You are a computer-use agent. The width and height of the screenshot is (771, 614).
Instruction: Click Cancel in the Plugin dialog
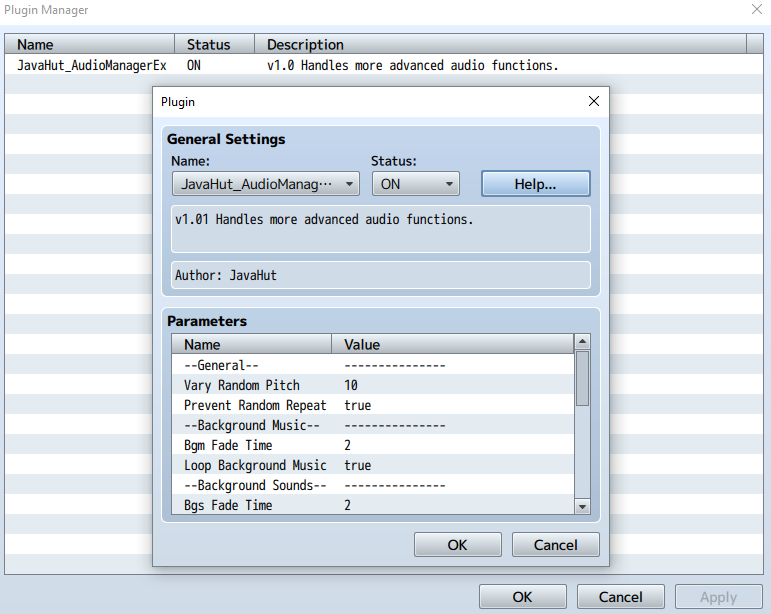point(556,545)
